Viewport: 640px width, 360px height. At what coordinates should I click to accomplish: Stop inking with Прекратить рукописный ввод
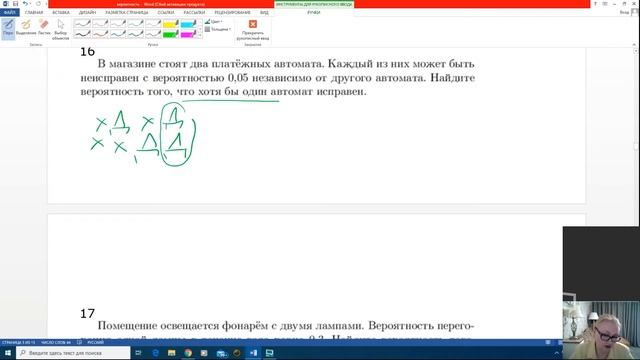click(253, 29)
